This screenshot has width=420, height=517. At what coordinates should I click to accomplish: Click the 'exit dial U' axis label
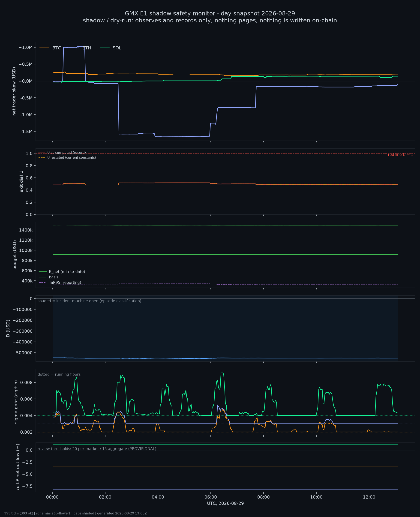click(21, 181)
